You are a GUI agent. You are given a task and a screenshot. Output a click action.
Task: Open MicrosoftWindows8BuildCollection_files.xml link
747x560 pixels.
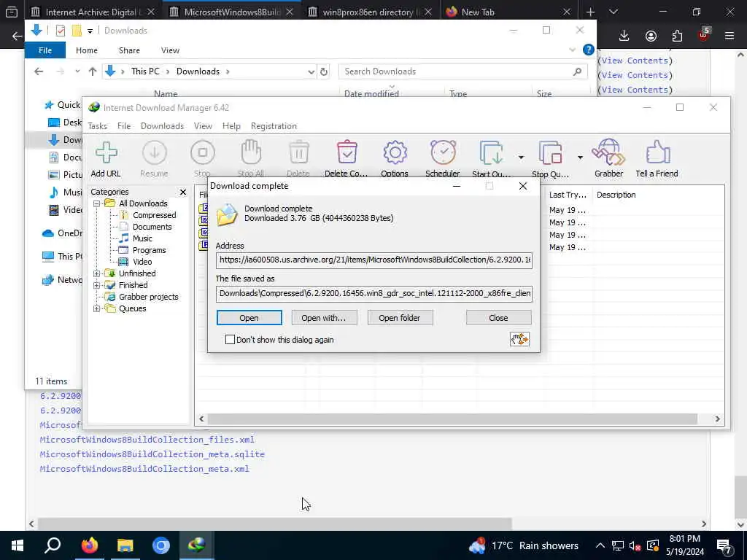[147, 440]
